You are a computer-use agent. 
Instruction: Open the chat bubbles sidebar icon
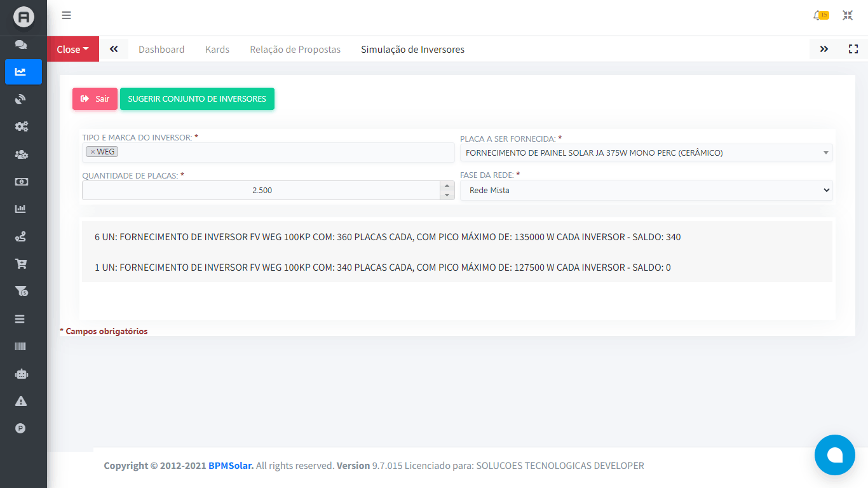tap(21, 44)
